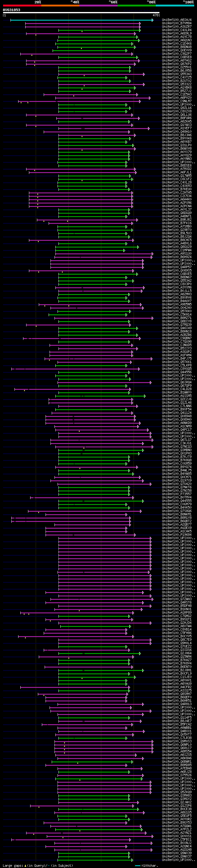Click the red 20% legend segment
Screen dimensions: 197x868
(22, 6)
